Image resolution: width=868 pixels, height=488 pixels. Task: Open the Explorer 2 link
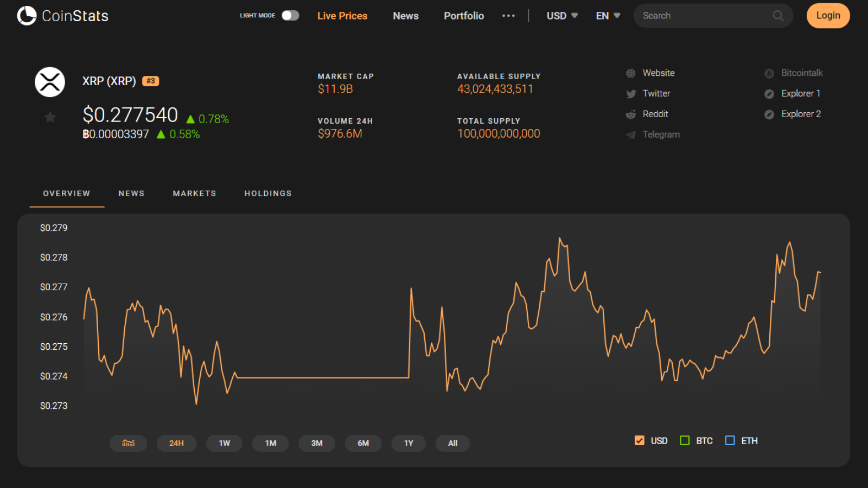[801, 114]
